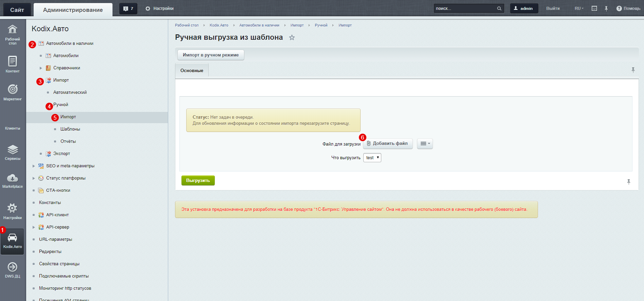
Task: Open Помощь help link
Action: pyautogui.click(x=628, y=9)
